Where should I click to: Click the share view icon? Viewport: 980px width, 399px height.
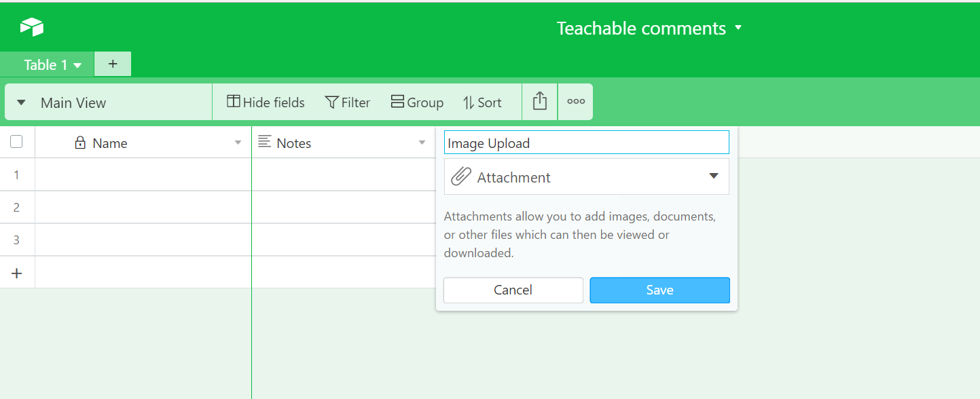(x=540, y=102)
